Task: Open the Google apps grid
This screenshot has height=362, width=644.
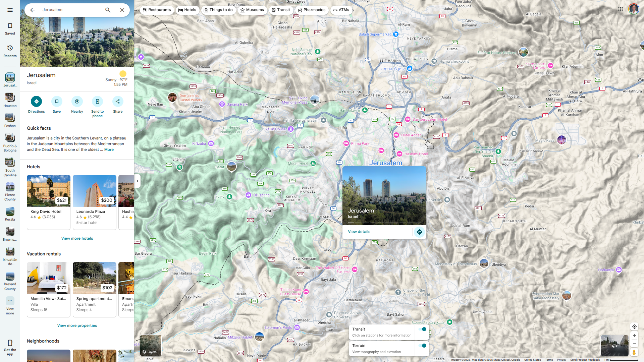Action: [x=620, y=9]
